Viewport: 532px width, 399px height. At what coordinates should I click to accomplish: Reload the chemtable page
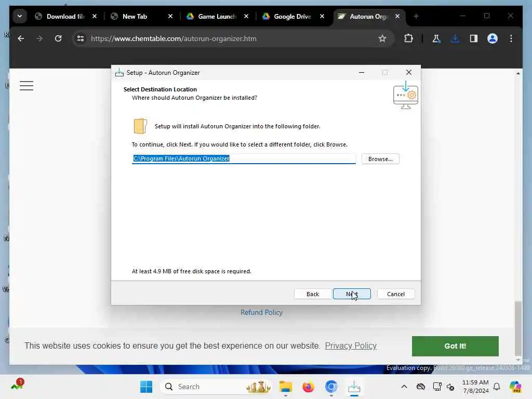pyautogui.click(x=58, y=38)
